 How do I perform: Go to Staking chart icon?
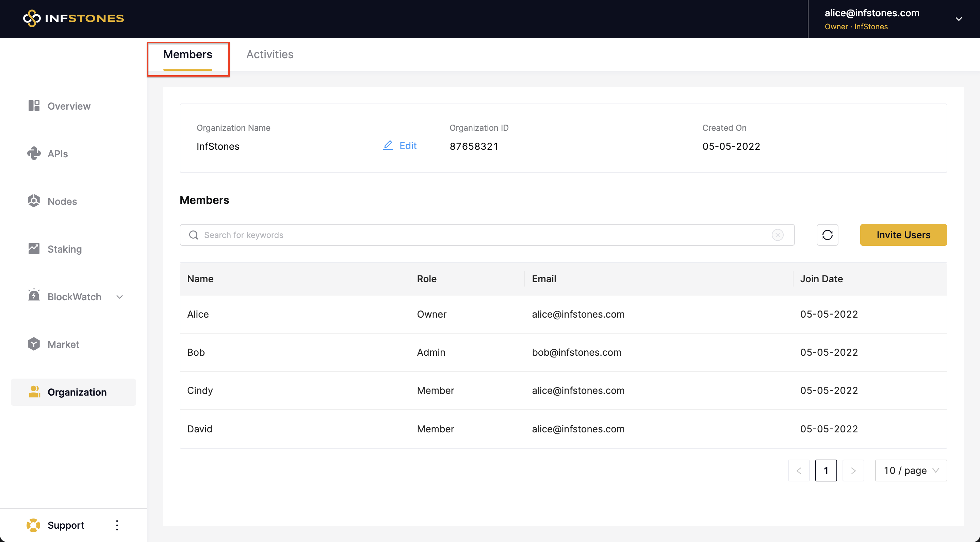point(34,249)
